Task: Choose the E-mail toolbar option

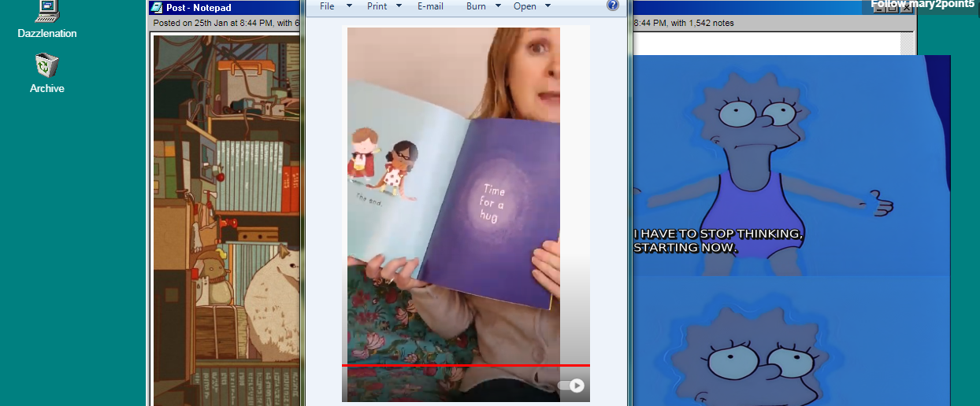Action: 430,6
